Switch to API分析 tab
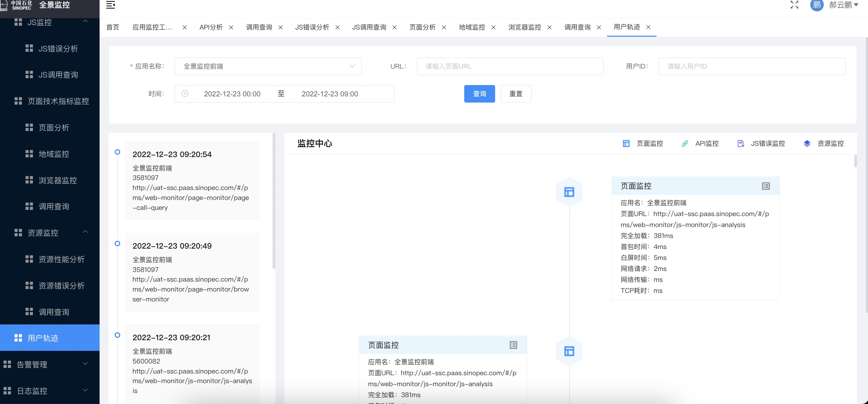The height and width of the screenshot is (404, 868). point(211,27)
